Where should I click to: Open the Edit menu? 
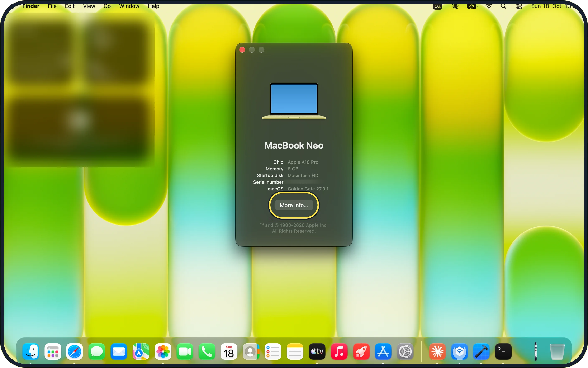tap(70, 6)
